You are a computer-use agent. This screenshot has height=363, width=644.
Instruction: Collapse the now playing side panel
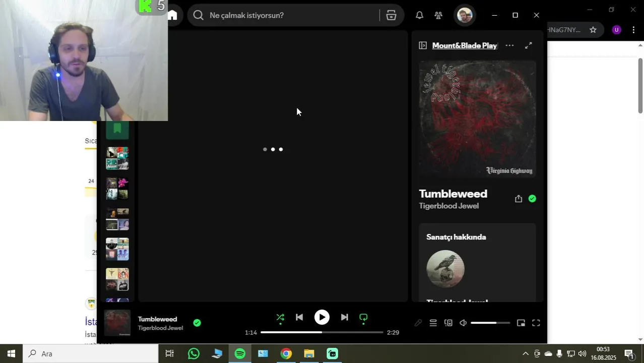point(423,45)
